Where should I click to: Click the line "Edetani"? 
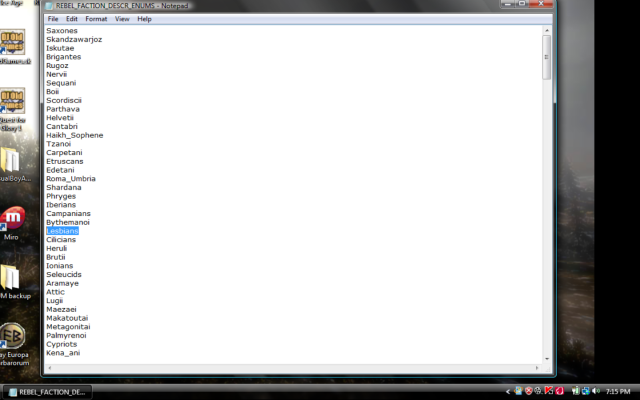click(60, 170)
